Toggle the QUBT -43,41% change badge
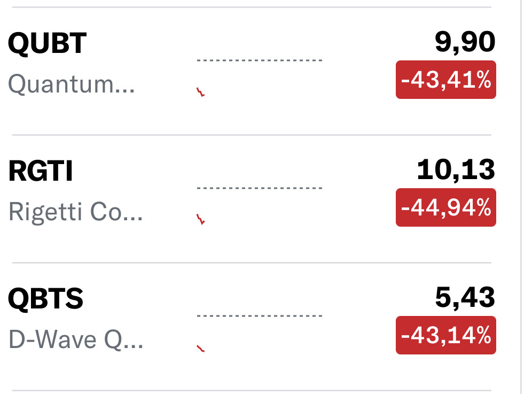 point(445,80)
